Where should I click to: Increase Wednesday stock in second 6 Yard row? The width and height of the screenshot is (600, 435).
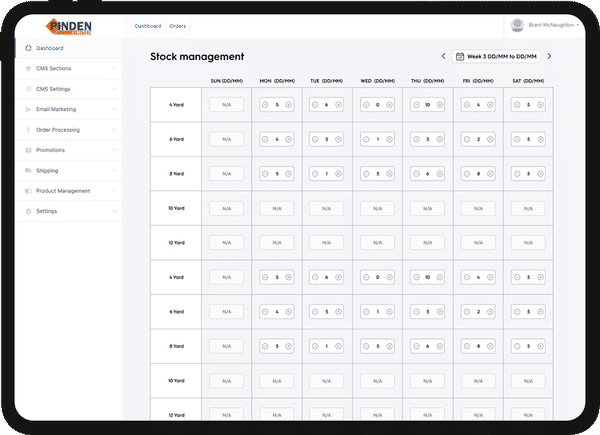389,312
